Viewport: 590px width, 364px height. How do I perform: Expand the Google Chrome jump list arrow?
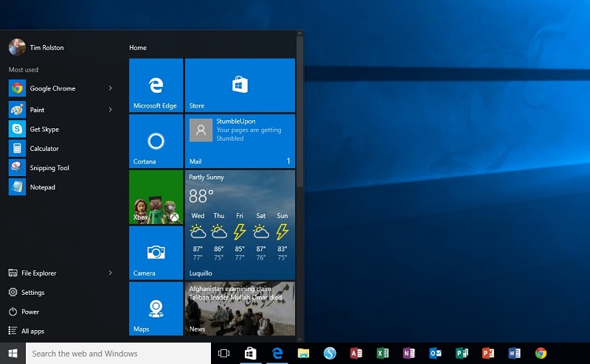tap(110, 88)
